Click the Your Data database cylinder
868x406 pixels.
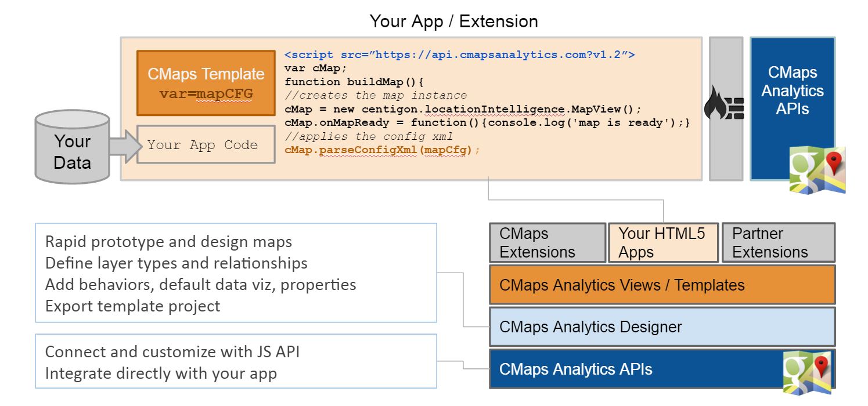(x=72, y=148)
